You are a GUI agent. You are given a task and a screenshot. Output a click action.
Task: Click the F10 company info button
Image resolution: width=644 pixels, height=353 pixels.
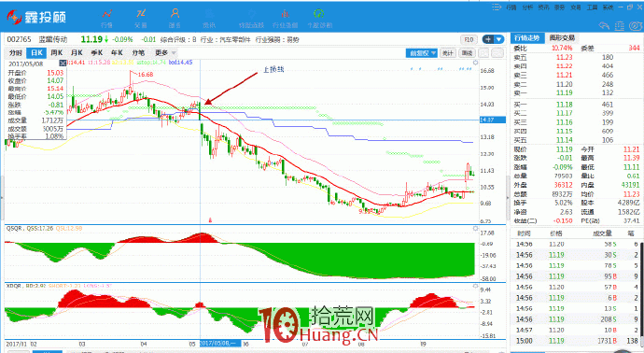[469, 40]
